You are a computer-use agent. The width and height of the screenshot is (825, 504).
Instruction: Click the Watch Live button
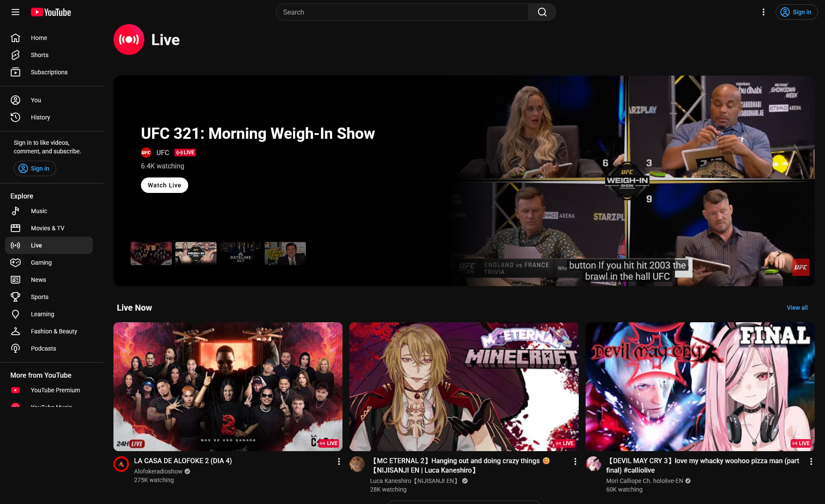164,185
